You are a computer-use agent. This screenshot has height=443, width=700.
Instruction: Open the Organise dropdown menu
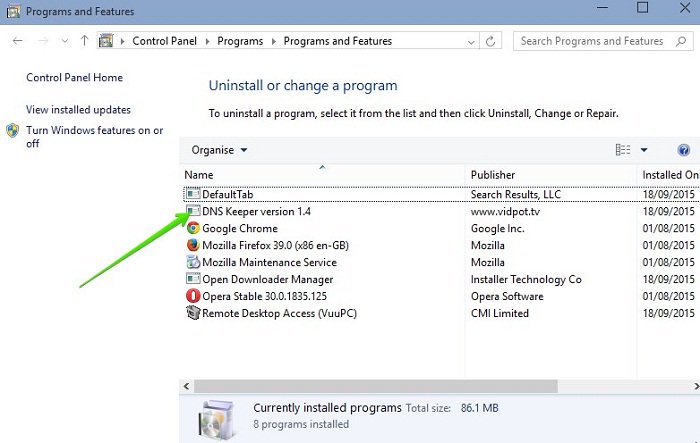(219, 150)
